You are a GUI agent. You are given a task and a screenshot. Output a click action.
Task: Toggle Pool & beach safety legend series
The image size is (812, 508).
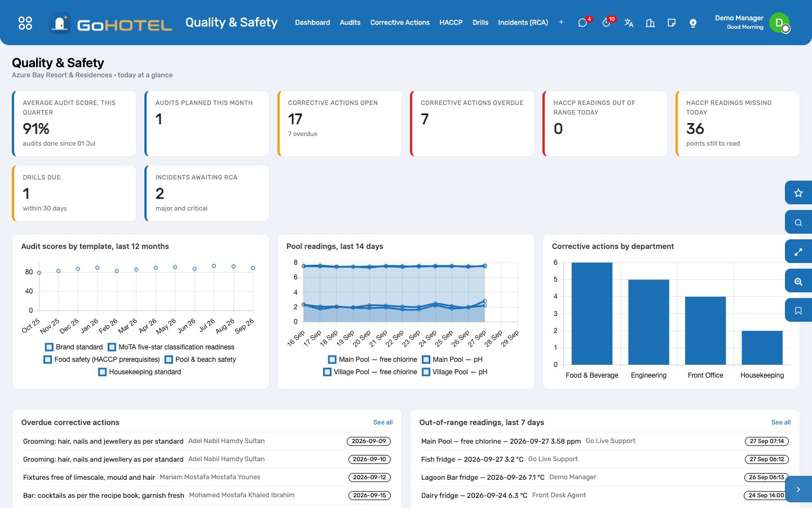200,360
